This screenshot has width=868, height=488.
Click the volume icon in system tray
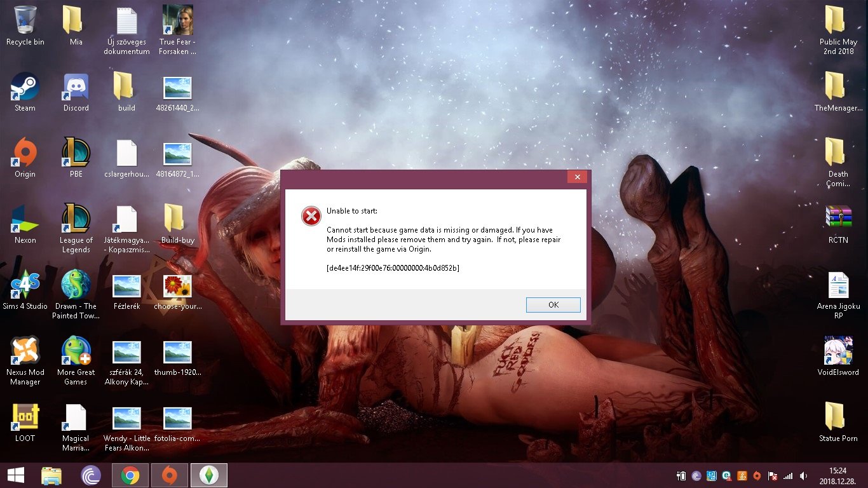pos(804,475)
